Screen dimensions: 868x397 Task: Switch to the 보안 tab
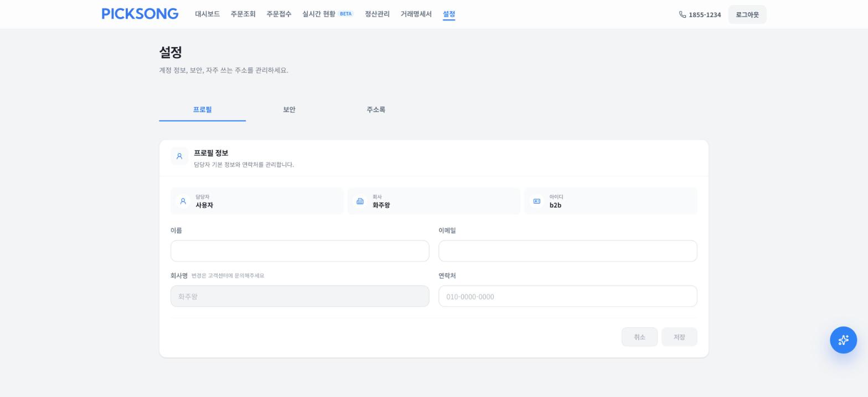tap(289, 109)
